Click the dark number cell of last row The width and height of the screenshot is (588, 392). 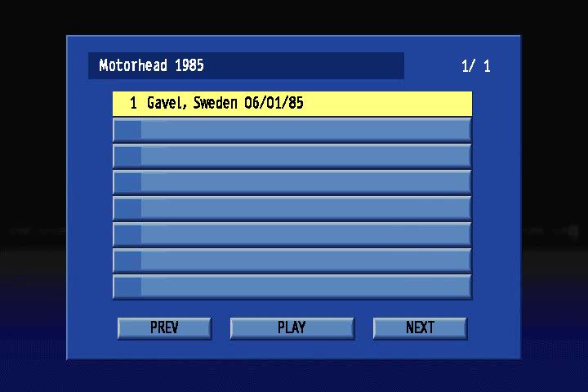coord(127,287)
